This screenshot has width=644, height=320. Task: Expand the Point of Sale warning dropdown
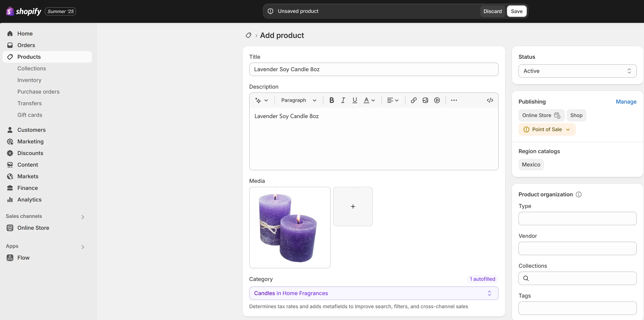547,130
